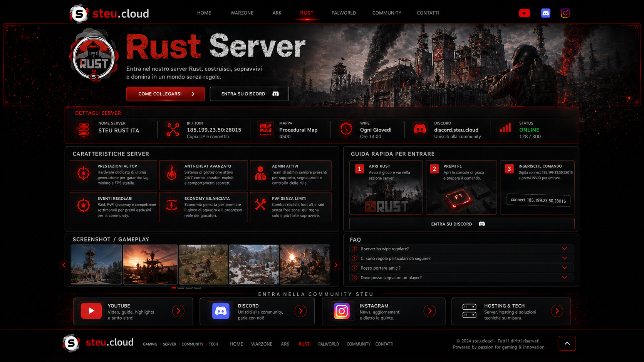644x362 pixels.
Task: Click the Prestazioni al Top crosshair icon
Action: [x=84, y=173]
